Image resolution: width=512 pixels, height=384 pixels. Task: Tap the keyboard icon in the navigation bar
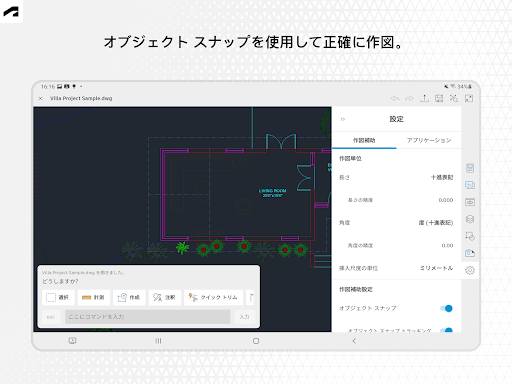(x=72, y=341)
